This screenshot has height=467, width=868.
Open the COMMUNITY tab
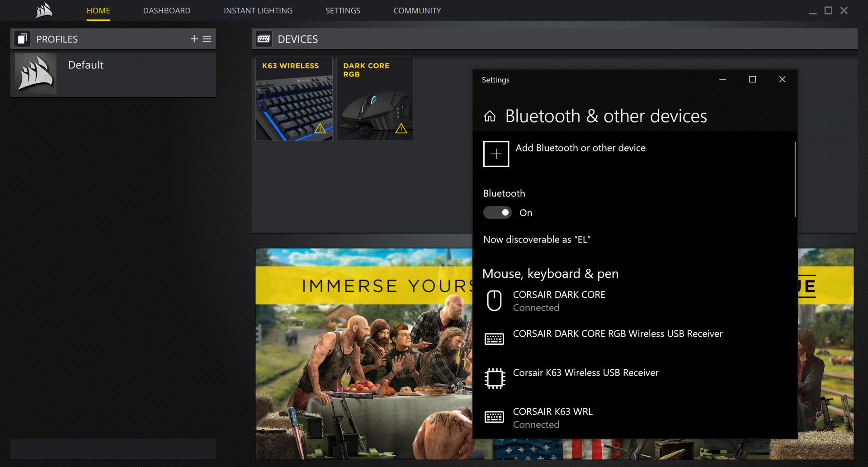point(417,10)
